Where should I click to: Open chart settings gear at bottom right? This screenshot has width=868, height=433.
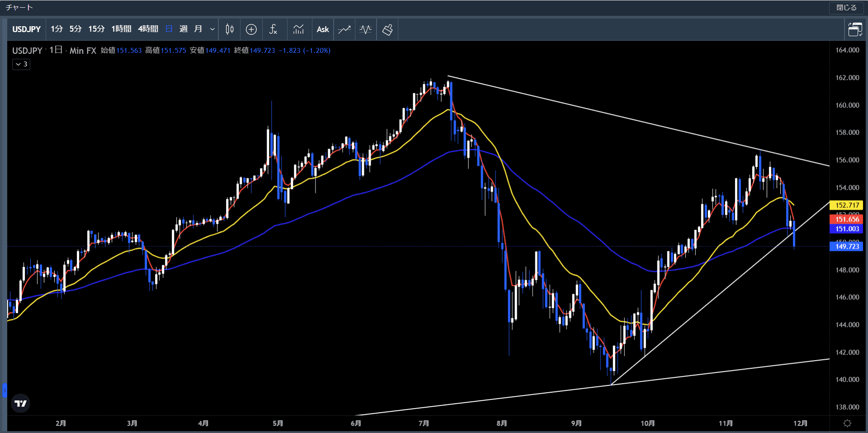point(848,423)
